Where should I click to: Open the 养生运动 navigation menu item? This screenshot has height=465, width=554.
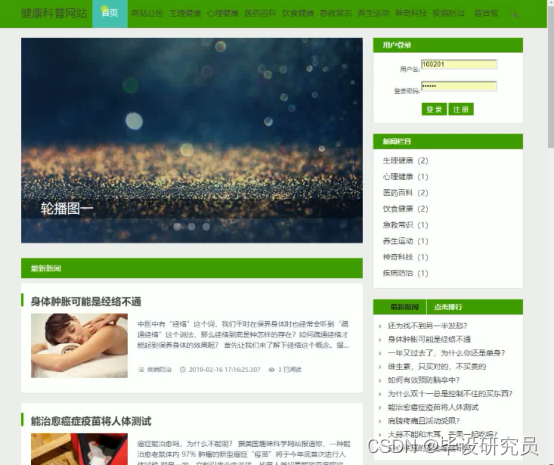tap(373, 13)
